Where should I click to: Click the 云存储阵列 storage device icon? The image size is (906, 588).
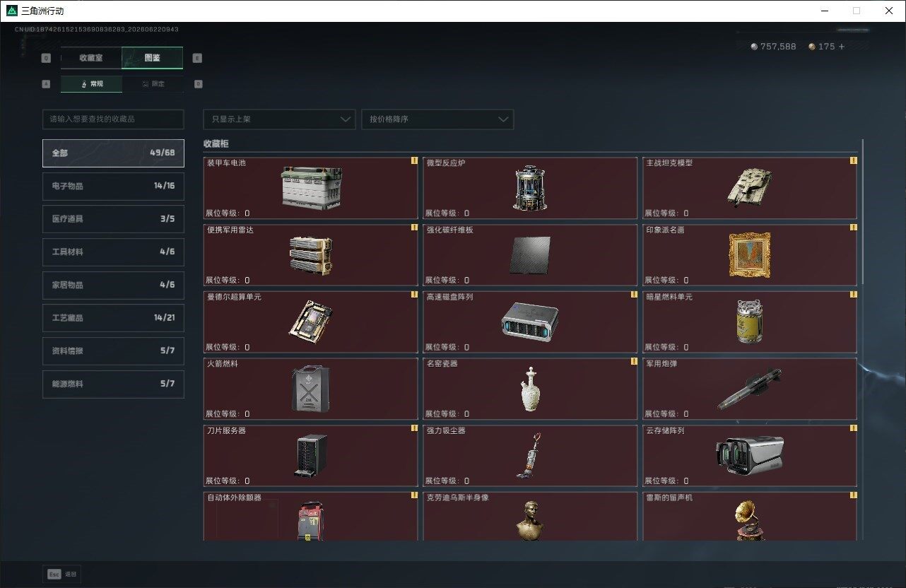[749, 455]
